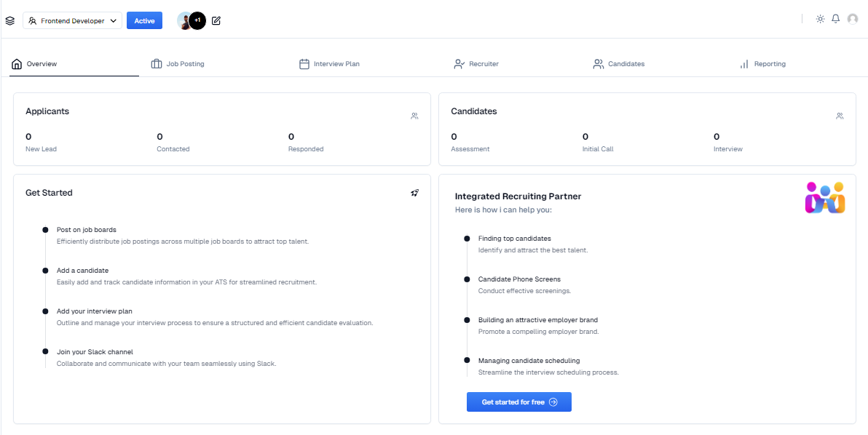Click the Assessment candidates stat
868x435 pixels.
point(470,142)
